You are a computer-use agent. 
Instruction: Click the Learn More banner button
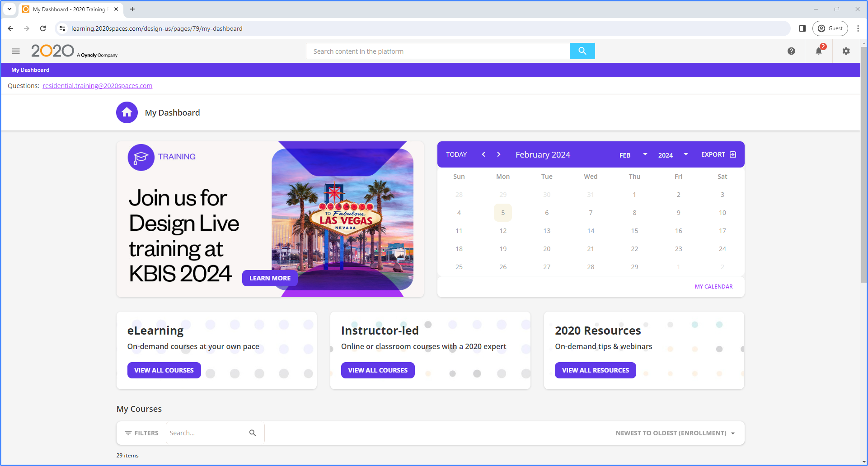pos(270,278)
